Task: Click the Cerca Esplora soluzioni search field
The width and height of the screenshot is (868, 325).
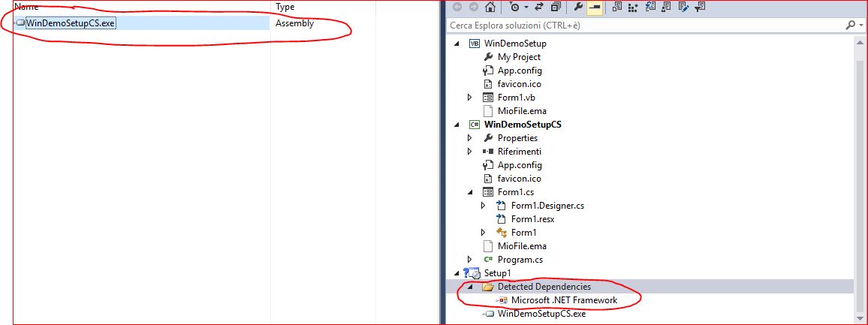Action: (645, 26)
